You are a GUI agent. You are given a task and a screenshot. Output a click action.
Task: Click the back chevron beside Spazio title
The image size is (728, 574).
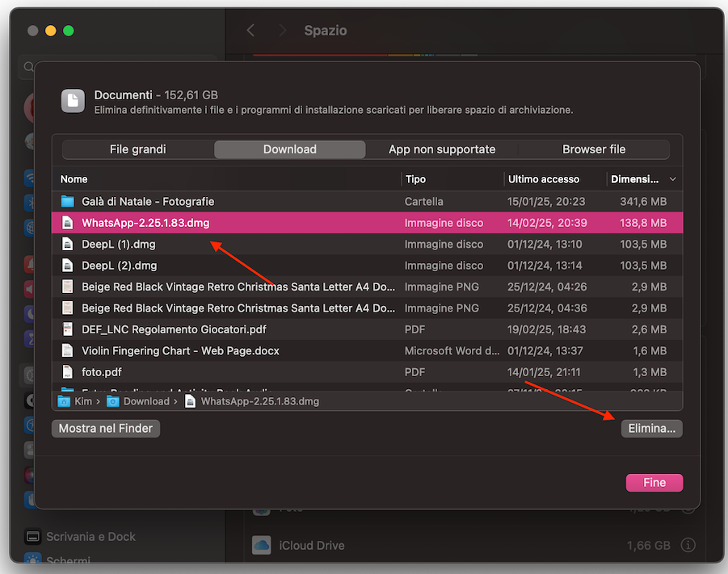pyautogui.click(x=250, y=31)
